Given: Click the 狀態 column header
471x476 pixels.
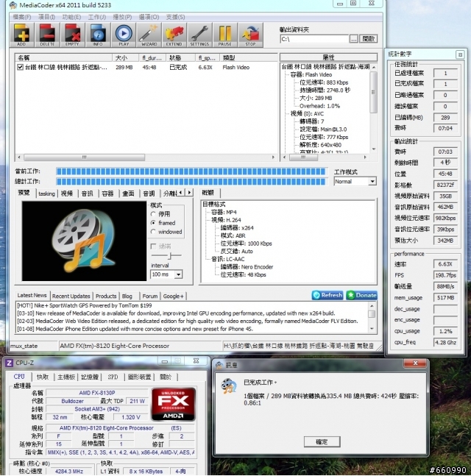Looking at the screenshot, I should coord(180,57).
